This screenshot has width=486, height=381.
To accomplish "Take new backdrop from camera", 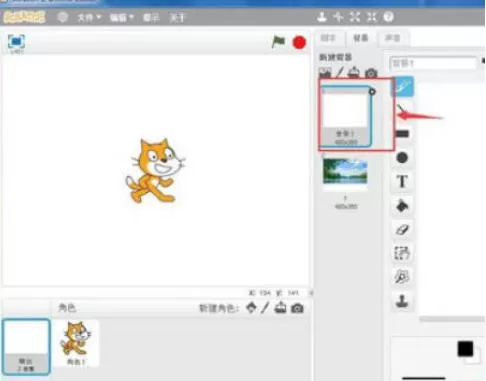I will (x=371, y=73).
